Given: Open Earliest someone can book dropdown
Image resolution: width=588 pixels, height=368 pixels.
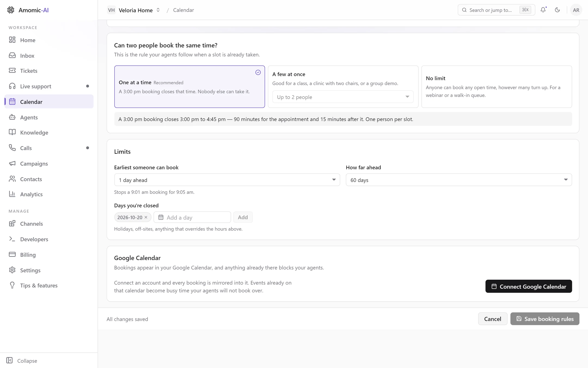Looking at the screenshot, I should [x=227, y=180].
